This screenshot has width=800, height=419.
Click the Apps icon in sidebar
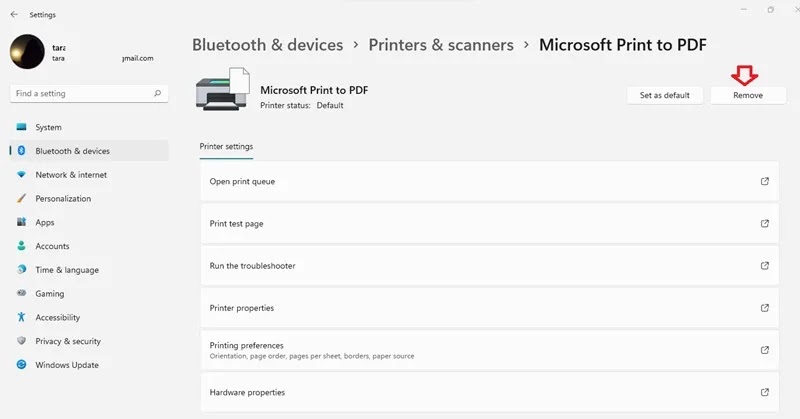21,222
